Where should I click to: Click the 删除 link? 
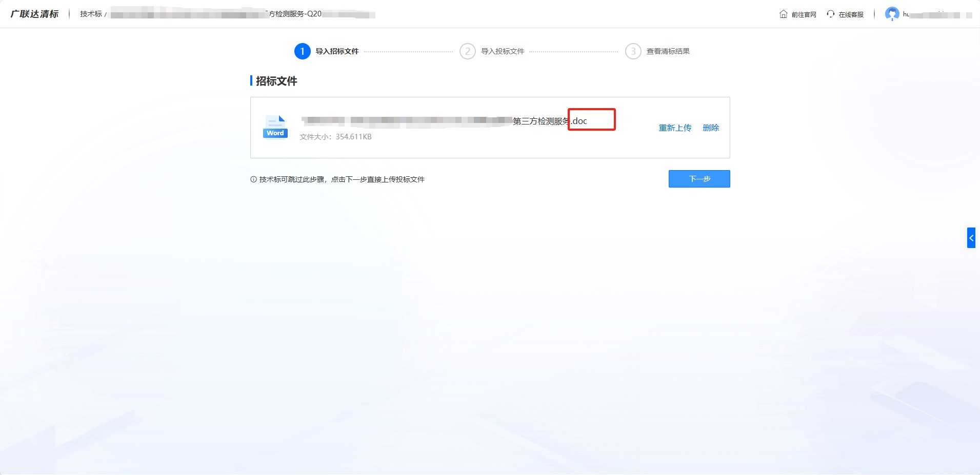point(711,128)
